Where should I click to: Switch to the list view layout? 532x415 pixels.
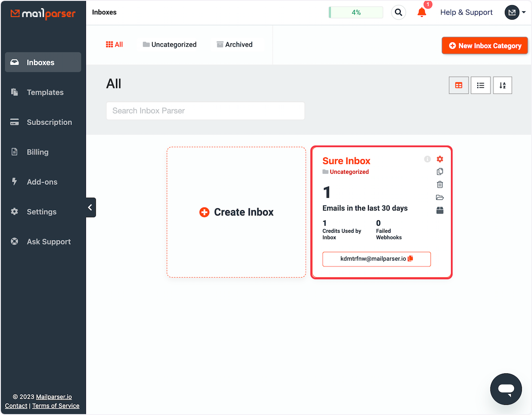pos(481,85)
